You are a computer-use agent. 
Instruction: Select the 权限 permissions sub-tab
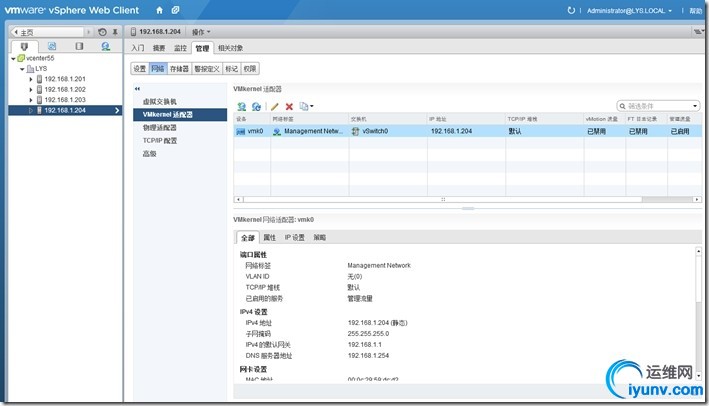tap(250, 69)
